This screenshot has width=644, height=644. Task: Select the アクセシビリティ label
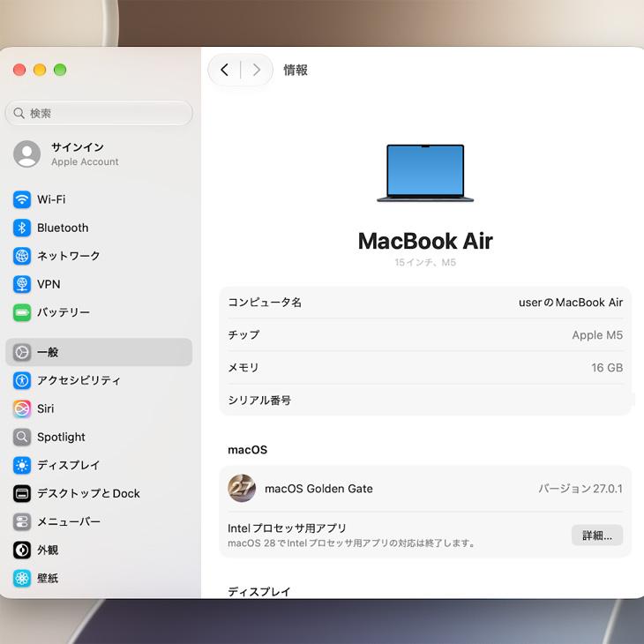pos(79,381)
